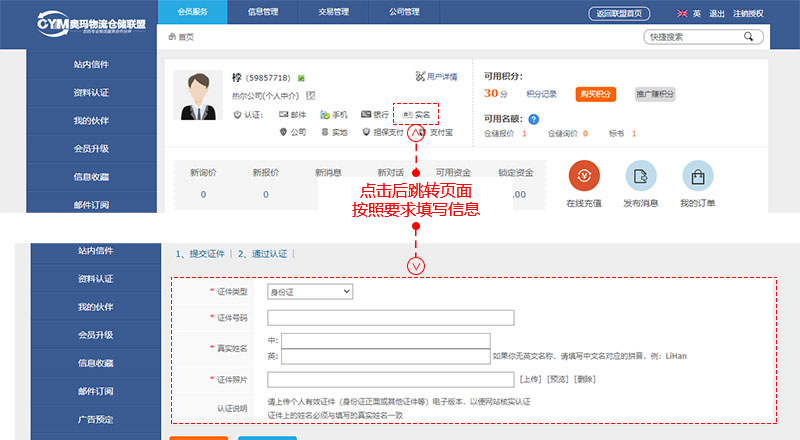Select 资料认证 in the upper sidebar
The image size is (800, 440).
[x=91, y=93]
